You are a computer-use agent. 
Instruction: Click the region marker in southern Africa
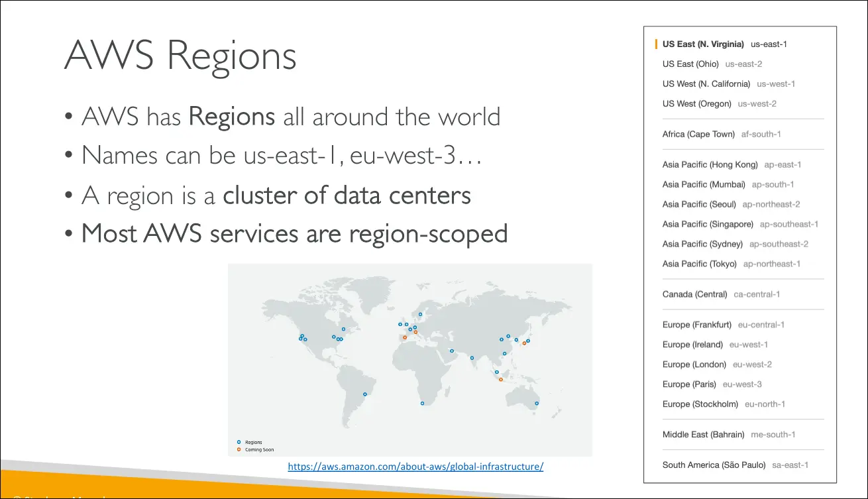(x=422, y=403)
